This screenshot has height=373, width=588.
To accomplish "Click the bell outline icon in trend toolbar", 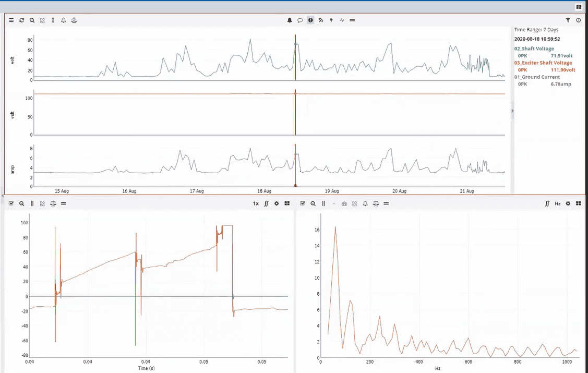I will click(63, 20).
